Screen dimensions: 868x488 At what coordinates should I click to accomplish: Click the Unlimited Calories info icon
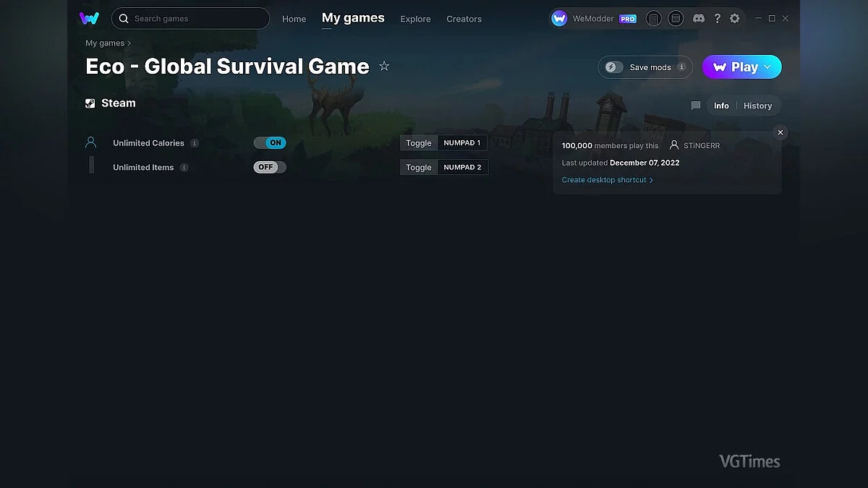click(195, 143)
